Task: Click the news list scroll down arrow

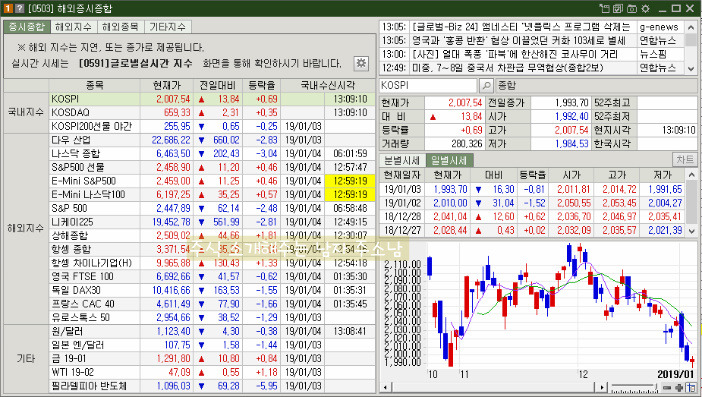Action: [x=691, y=68]
